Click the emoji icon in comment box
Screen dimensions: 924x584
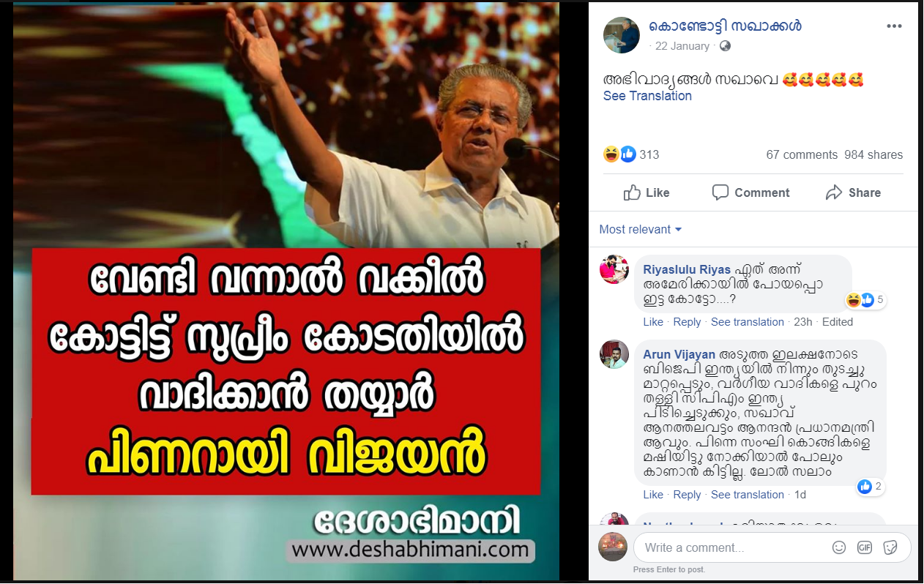coord(839,547)
